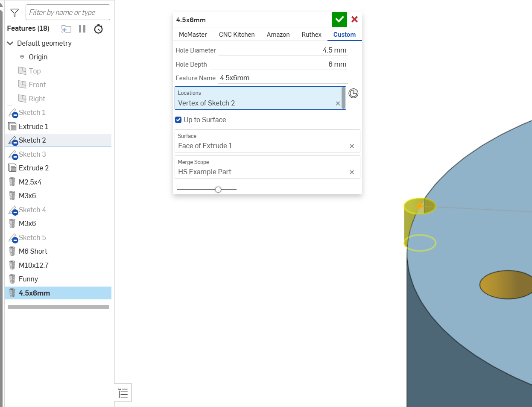Screen dimensions: 532x407
Task: Click the rollback pause bars icon
Action: 82,29
